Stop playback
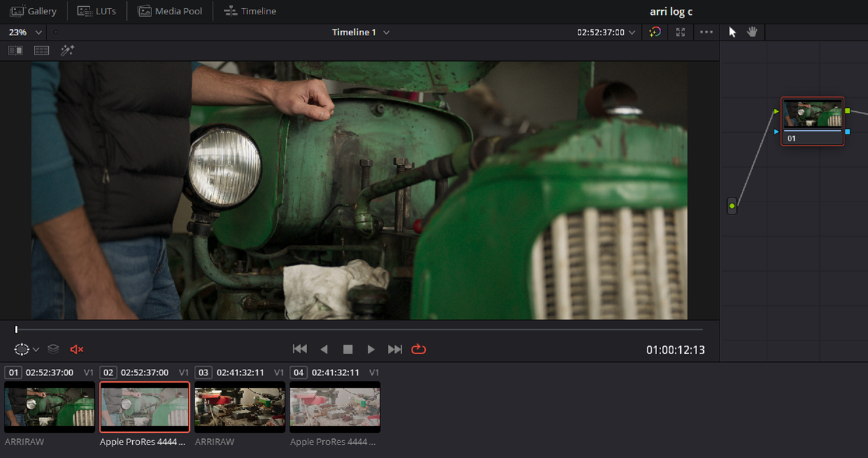The image size is (868, 458). pos(348,349)
